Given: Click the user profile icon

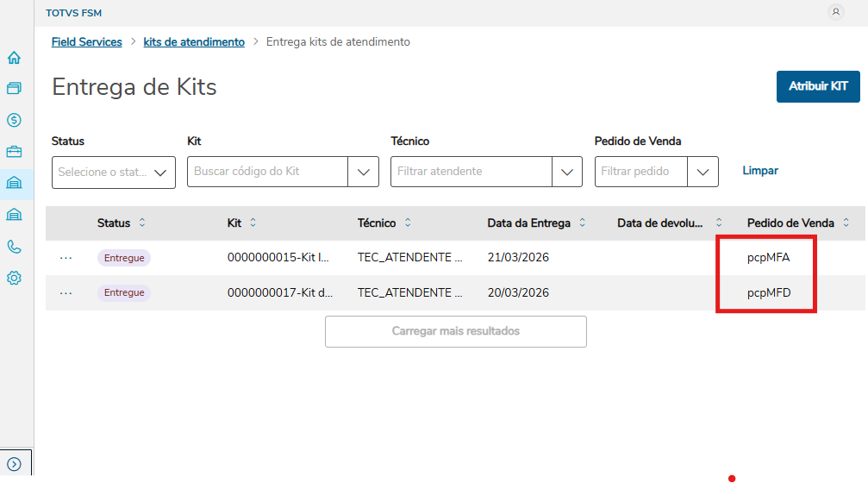Looking at the screenshot, I should coord(835,12).
